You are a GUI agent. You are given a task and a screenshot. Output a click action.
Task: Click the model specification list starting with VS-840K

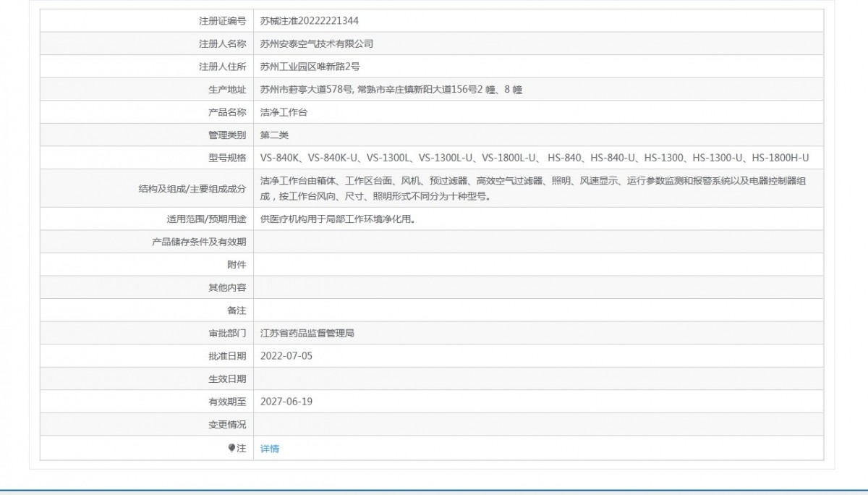pos(535,158)
